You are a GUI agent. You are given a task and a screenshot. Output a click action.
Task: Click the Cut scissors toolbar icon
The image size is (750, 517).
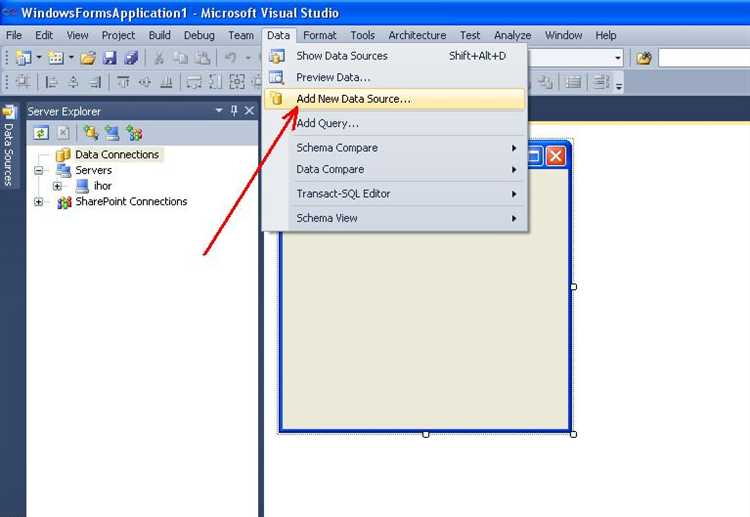158,58
